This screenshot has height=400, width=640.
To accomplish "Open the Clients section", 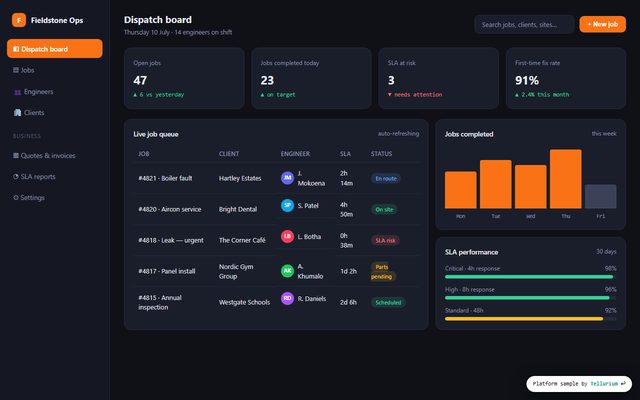I will pyautogui.click(x=55, y=113).
